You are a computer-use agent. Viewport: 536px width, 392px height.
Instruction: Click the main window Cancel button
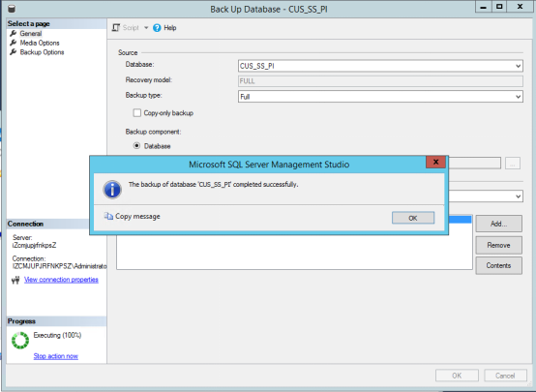coord(505,376)
